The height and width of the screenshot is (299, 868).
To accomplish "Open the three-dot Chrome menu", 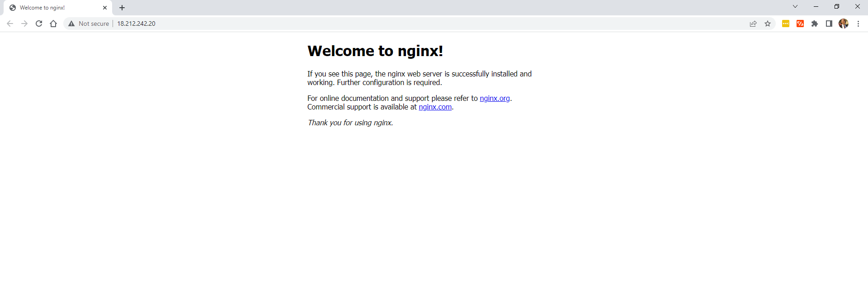I will 858,24.
